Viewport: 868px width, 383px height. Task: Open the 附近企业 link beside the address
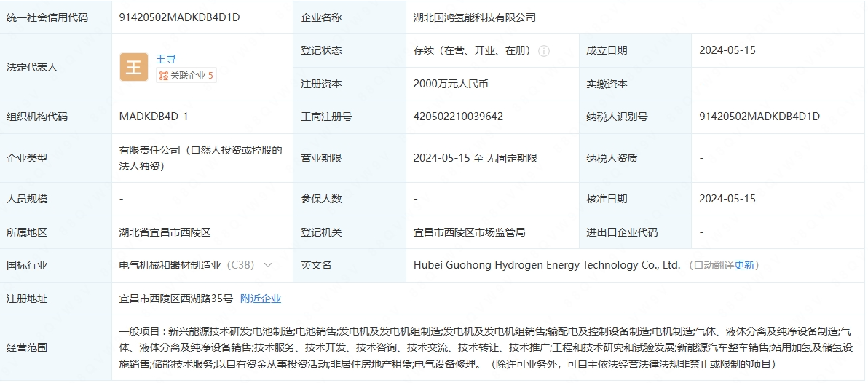(260, 299)
